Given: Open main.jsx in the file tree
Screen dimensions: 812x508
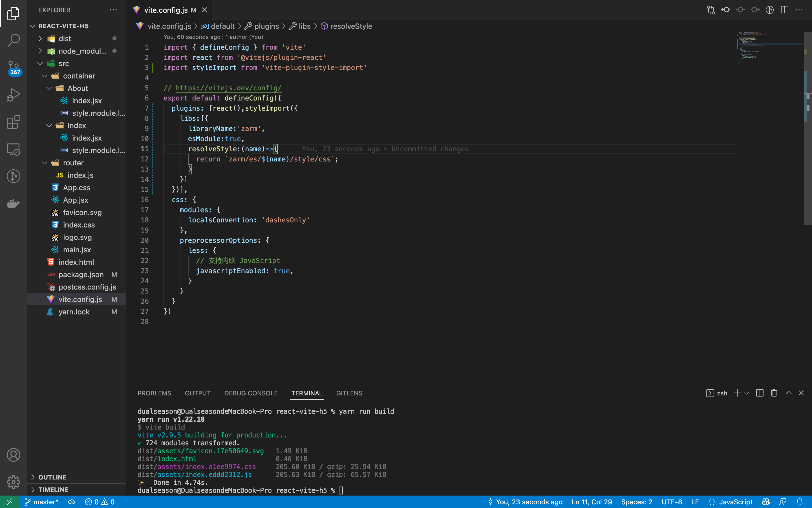Looking at the screenshot, I should (76, 250).
